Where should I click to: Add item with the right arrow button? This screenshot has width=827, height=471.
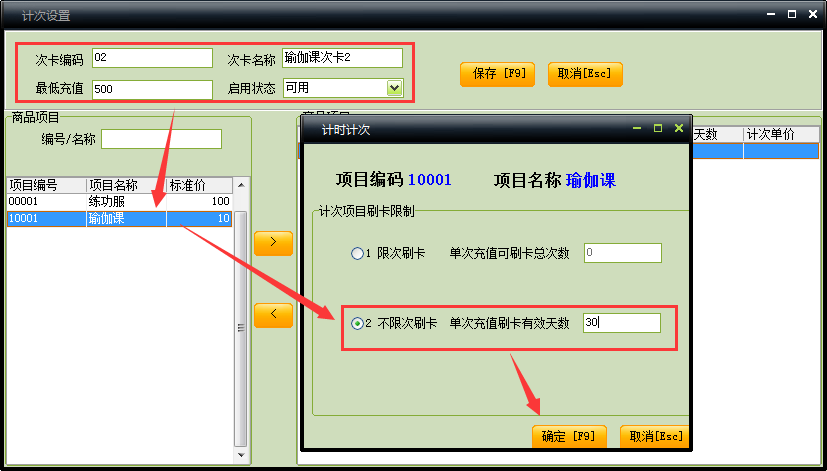coord(273,243)
